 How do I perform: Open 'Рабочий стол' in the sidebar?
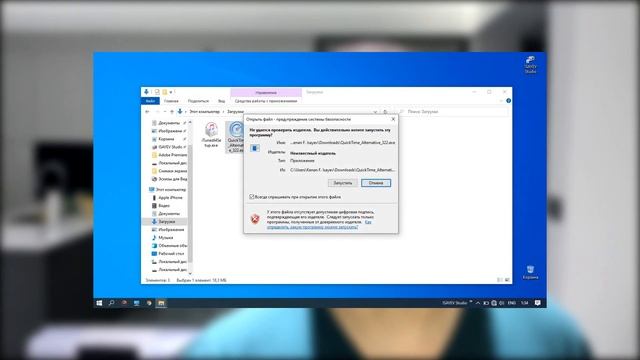point(168,253)
